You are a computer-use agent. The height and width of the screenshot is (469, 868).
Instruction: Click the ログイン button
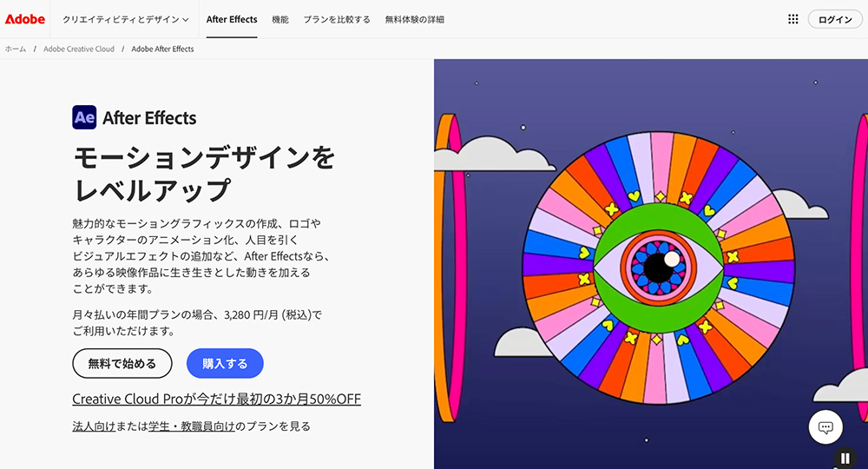835,19
